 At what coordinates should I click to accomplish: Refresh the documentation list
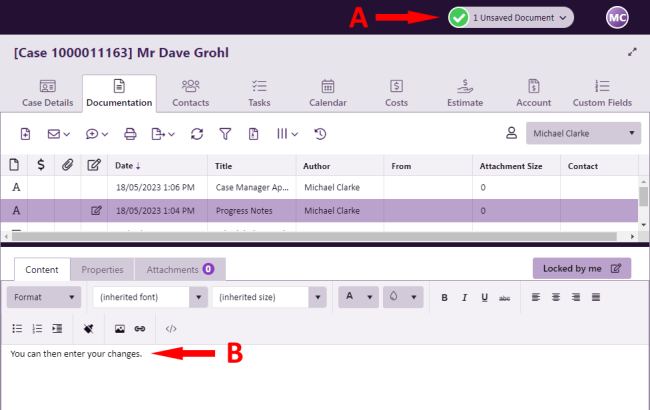tap(197, 133)
